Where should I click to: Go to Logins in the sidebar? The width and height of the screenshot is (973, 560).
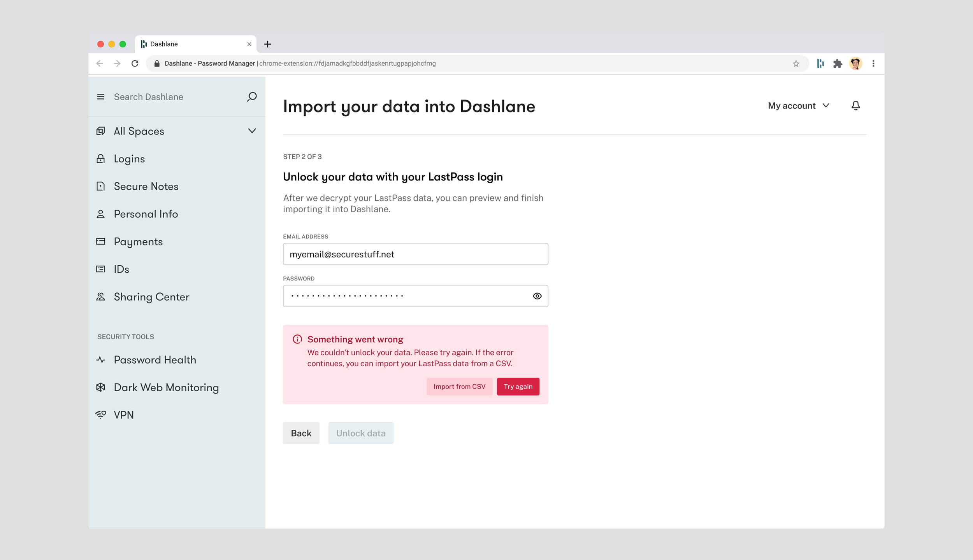point(129,159)
